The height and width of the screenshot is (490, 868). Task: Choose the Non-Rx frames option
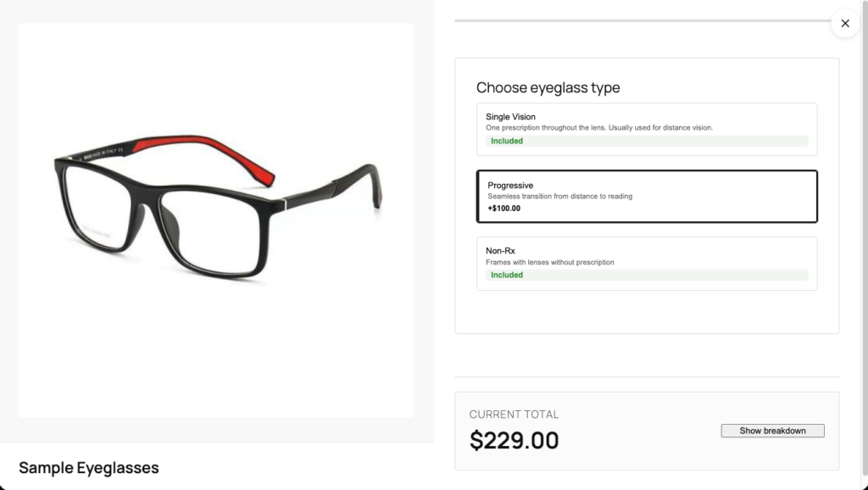coord(647,263)
